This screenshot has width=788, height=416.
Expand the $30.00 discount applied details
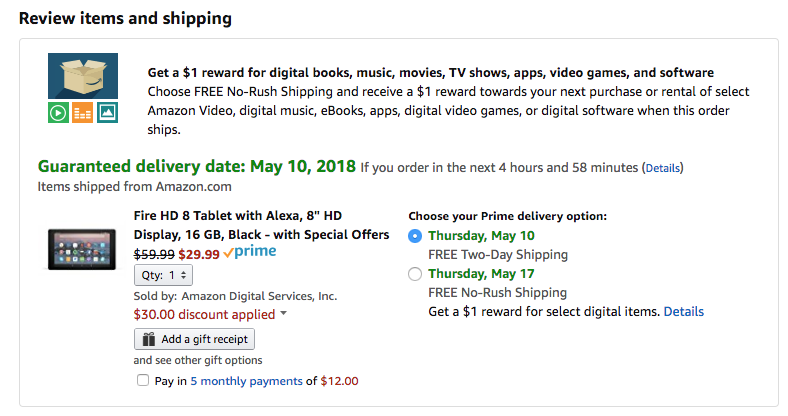(283, 315)
